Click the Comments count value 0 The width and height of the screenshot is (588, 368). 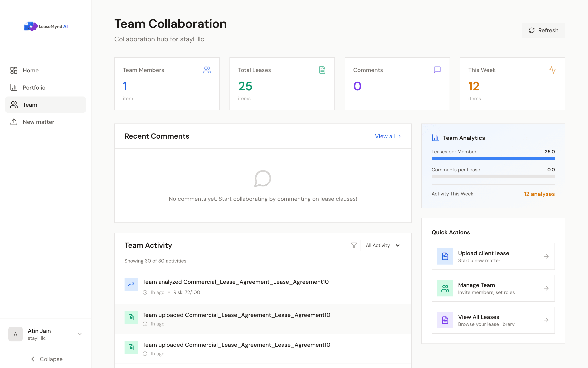click(x=357, y=86)
